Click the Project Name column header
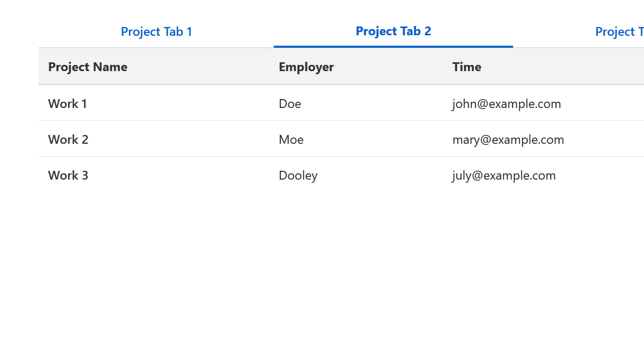 (88, 67)
